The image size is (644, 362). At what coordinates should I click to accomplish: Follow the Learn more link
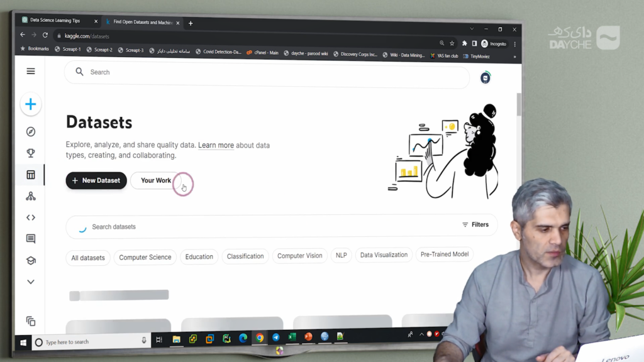(216, 145)
